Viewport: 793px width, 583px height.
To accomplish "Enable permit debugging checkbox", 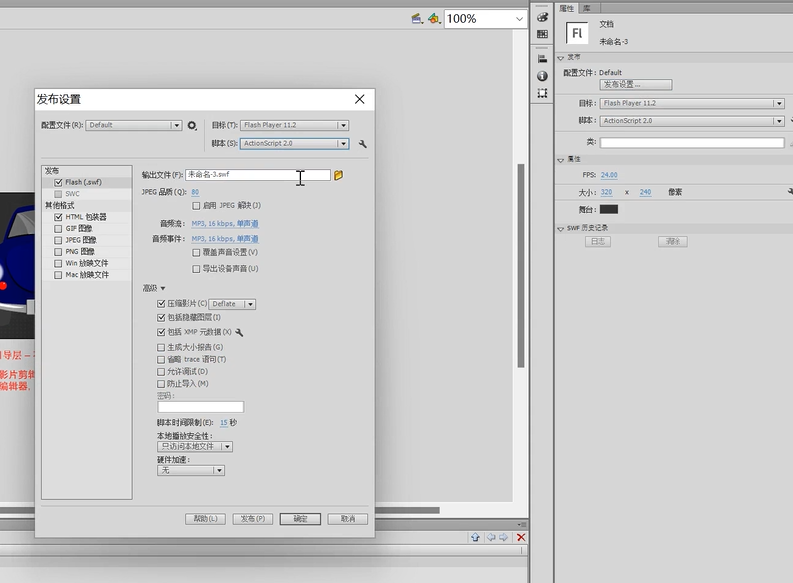I will 161,372.
